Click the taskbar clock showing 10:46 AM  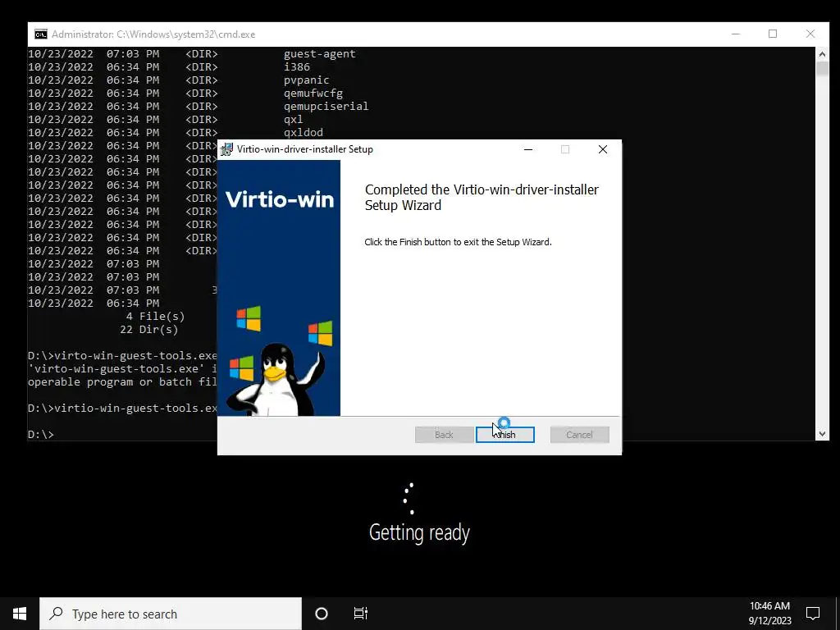pyautogui.click(x=769, y=606)
